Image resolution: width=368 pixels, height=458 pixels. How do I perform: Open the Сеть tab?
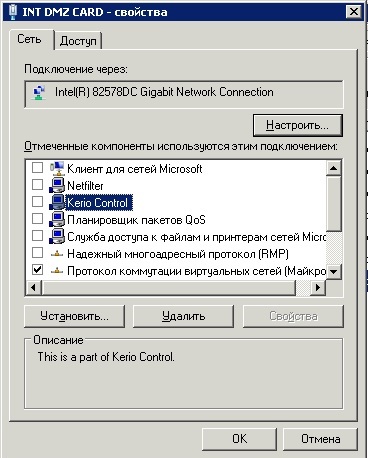(x=30, y=39)
